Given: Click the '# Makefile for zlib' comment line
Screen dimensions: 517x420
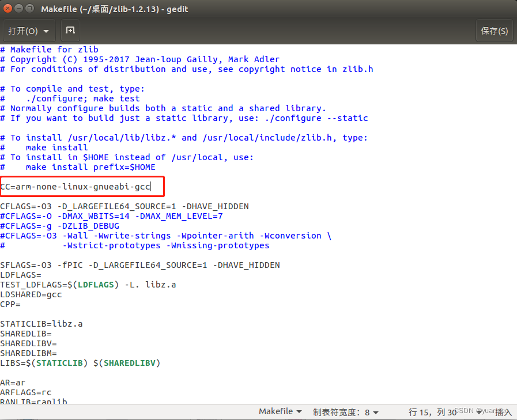Looking at the screenshot, I should coord(49,50).
